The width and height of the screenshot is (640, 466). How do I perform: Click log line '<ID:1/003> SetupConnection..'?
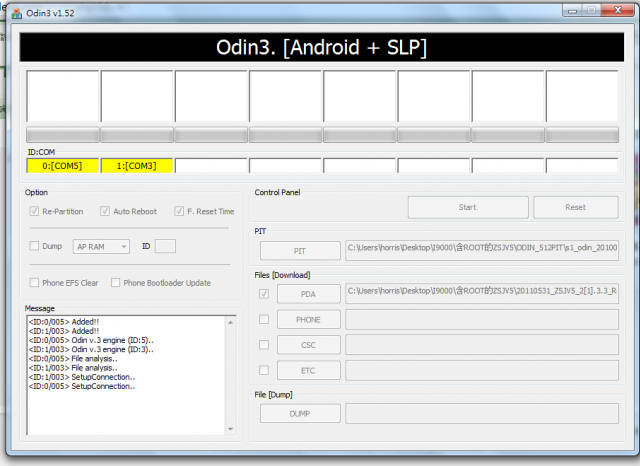82,377
